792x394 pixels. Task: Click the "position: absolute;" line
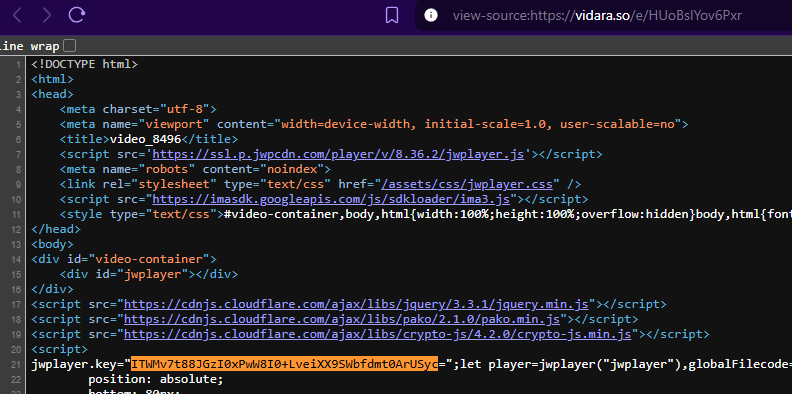tap(156, 379)
